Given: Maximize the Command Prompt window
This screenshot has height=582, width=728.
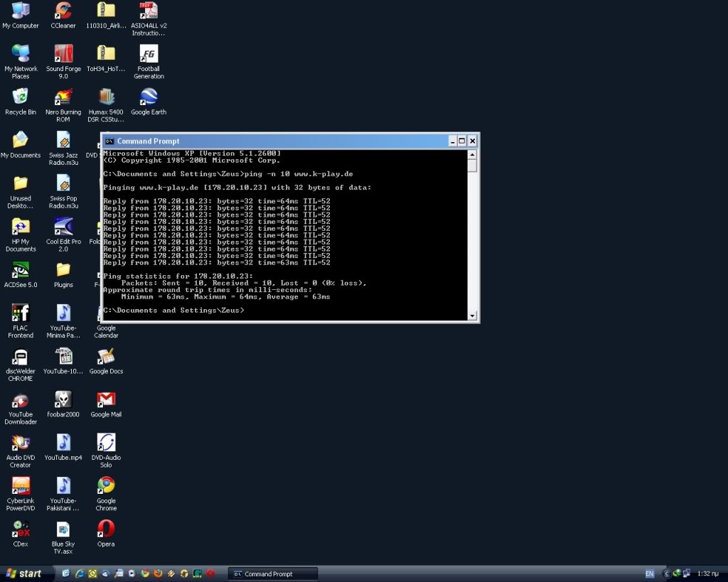Looking at the screenshot, I should (x=461, y=141).
